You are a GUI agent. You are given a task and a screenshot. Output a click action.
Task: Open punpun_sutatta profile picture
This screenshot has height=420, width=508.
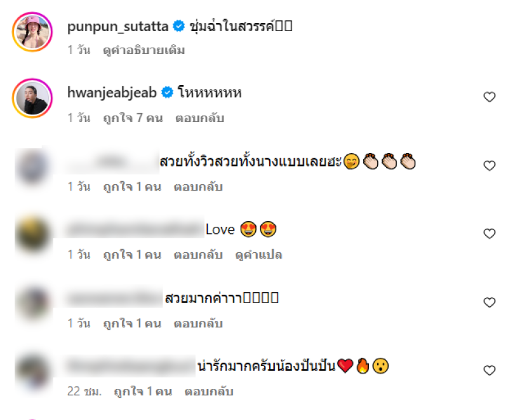pos(32,32)
